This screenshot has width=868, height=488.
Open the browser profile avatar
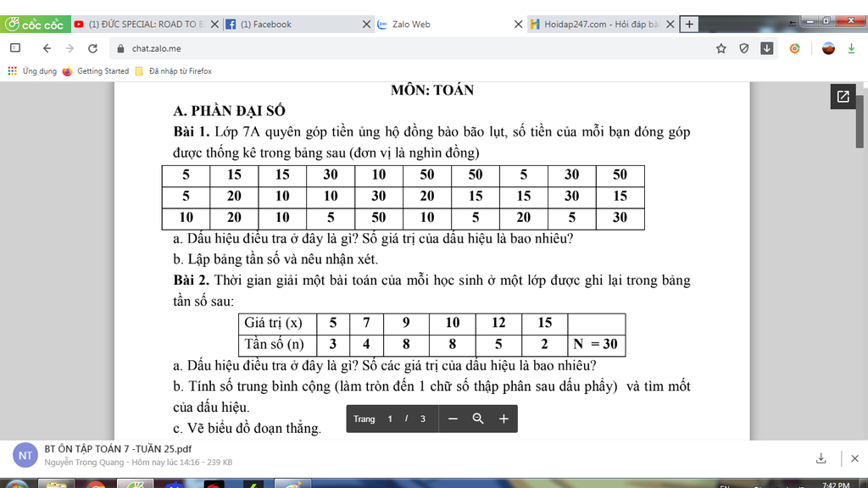pos(828,48)
